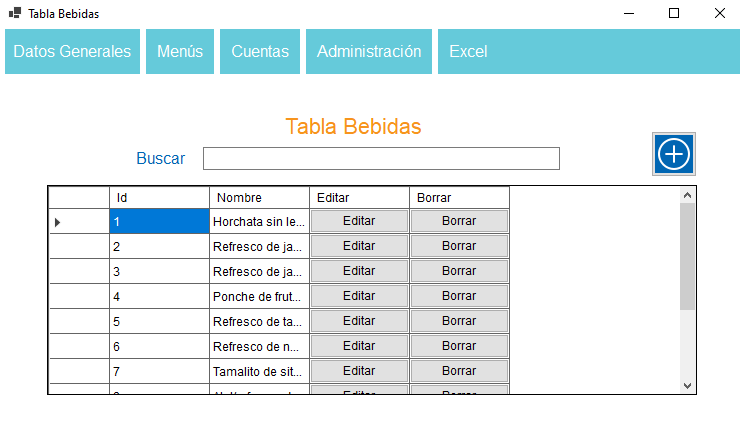Open the Datos Generales menu
Screen dimensions: 740x437
point(72,52)
